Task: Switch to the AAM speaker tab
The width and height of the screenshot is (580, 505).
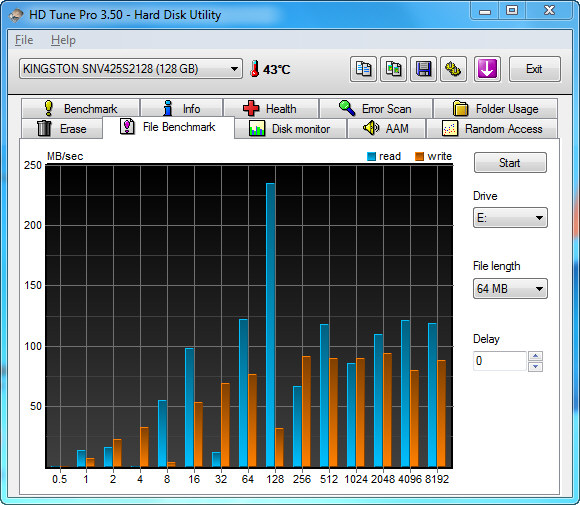Action: point(386,128)
